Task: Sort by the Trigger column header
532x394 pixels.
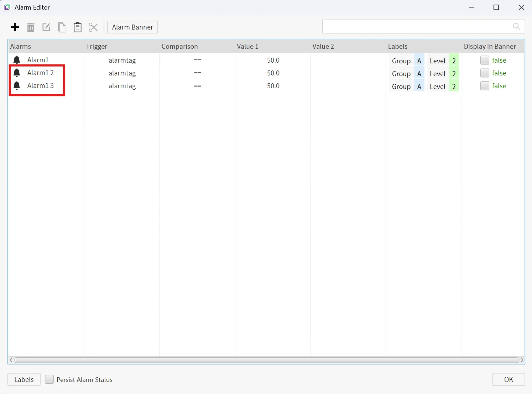Action: (x=97, y=46)
